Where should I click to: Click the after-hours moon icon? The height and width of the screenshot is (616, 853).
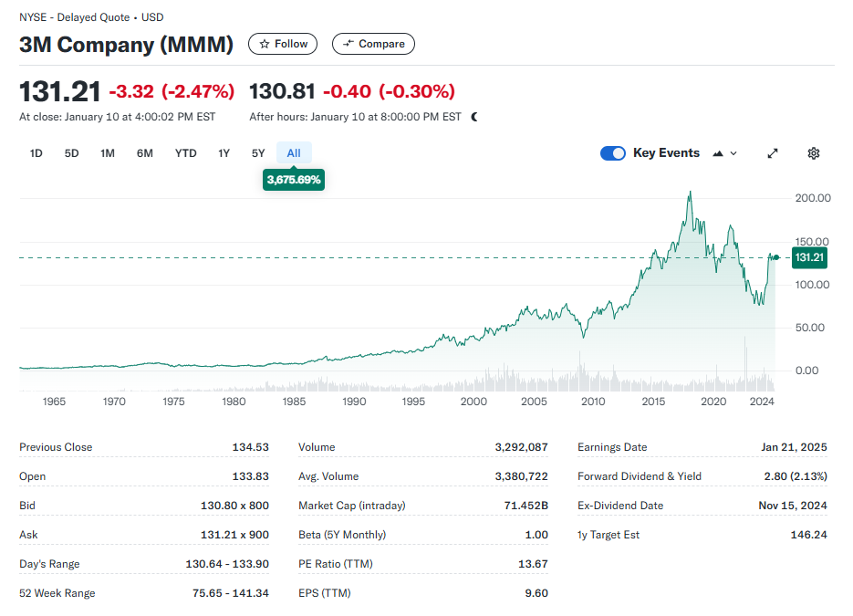(474, 117)
